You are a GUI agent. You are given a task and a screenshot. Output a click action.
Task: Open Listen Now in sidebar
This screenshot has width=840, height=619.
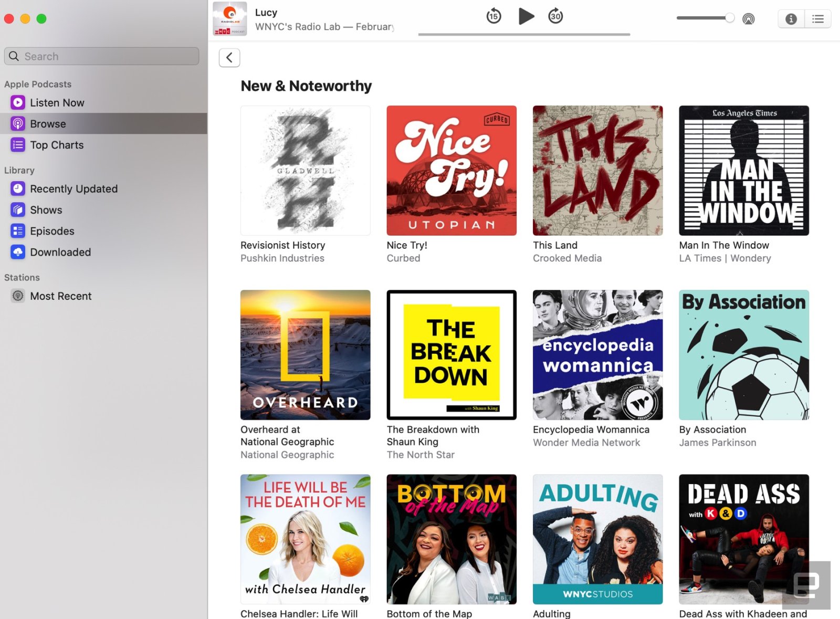[x=103, y=103]
